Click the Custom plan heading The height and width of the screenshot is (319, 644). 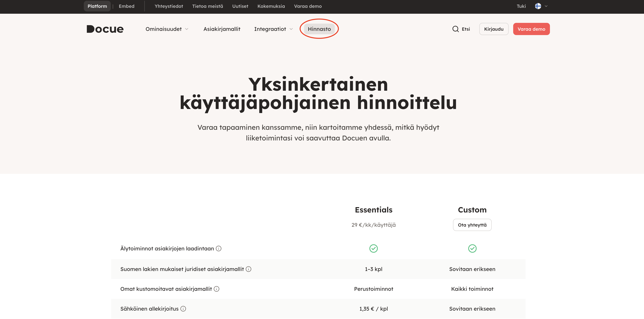tap(472, 210)
